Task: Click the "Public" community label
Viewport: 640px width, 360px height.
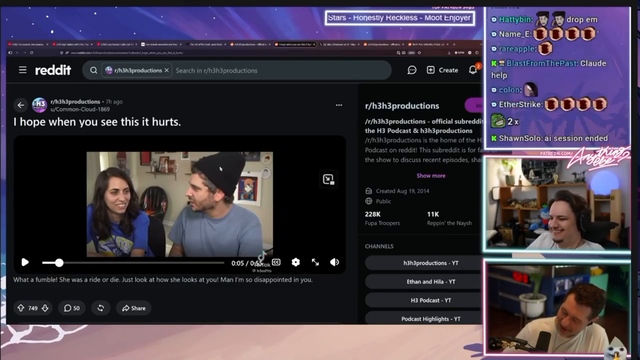Action: coord(383,201)
